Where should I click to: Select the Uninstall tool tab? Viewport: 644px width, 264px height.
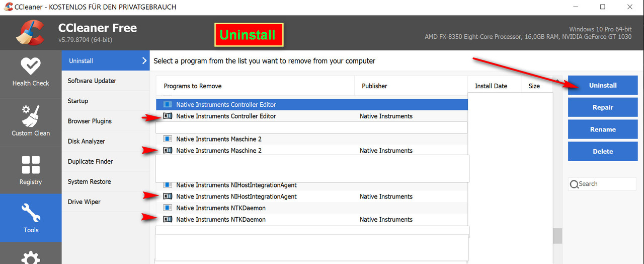[106, 60]
